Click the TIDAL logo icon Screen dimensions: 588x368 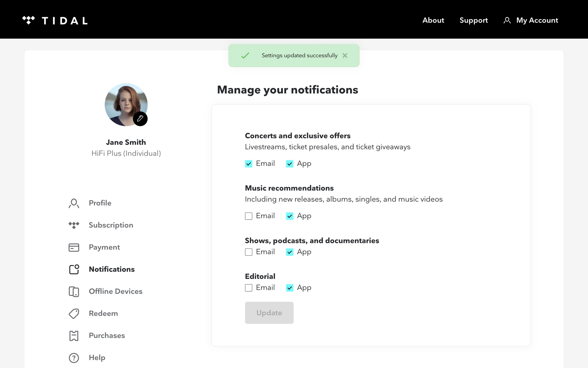(28, 20)
